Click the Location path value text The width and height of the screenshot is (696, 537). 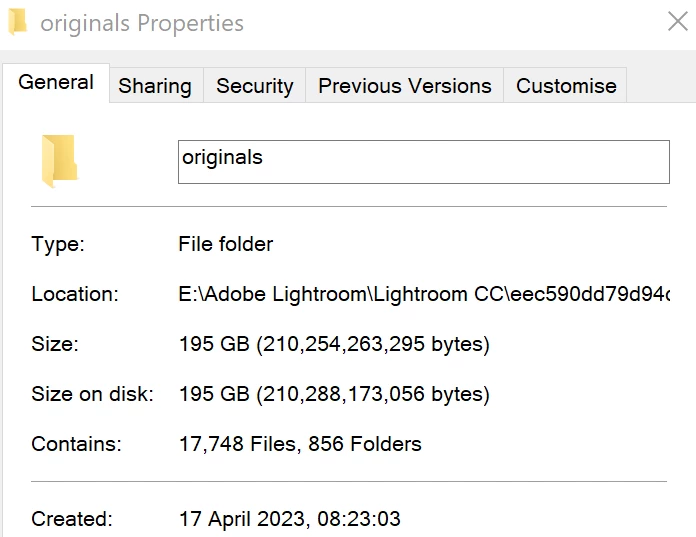424,294
